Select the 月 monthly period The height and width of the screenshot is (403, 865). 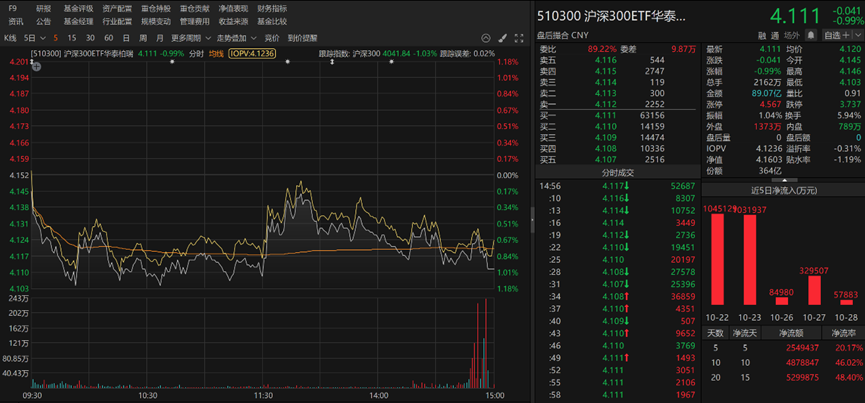(x=159, y=38)
